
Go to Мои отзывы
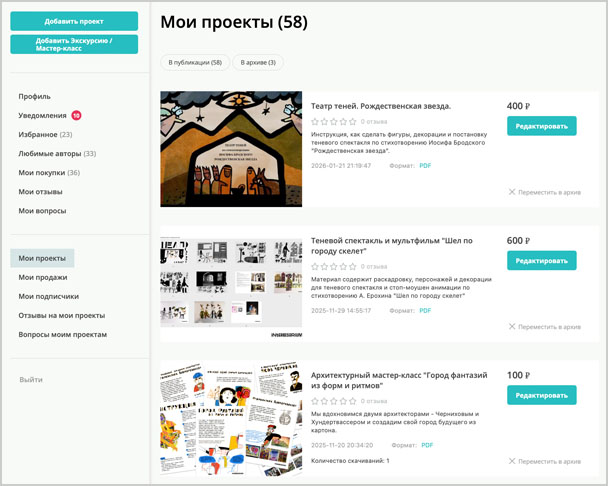point(40,191)
